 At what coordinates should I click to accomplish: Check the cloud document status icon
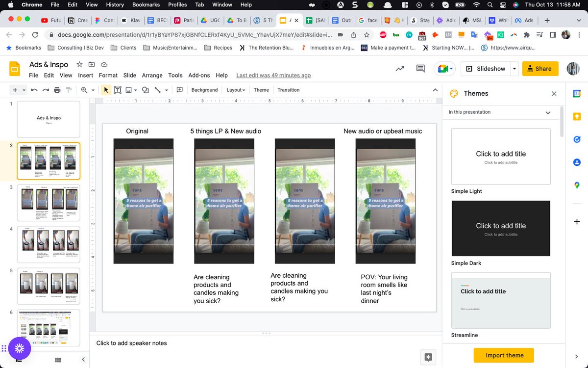tap(104, 64)
